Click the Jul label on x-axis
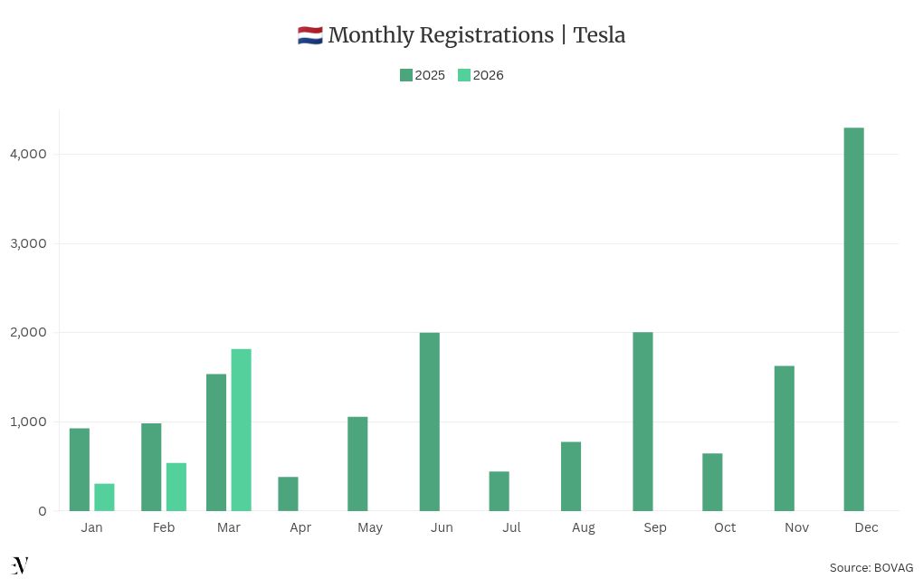 [511, 527]
